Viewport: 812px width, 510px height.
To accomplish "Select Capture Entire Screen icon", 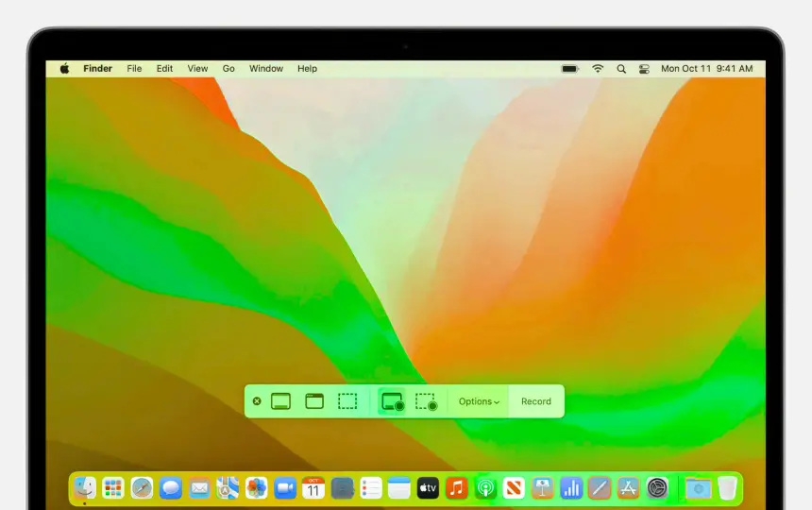I will (280, 401).
